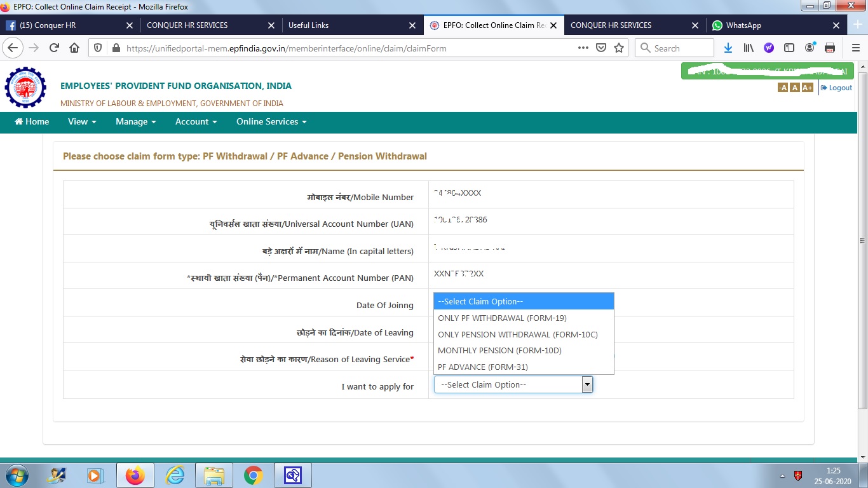Screen dimensions: 868x488
Task: Expand the Online Services menu
Action: (271, 121)
